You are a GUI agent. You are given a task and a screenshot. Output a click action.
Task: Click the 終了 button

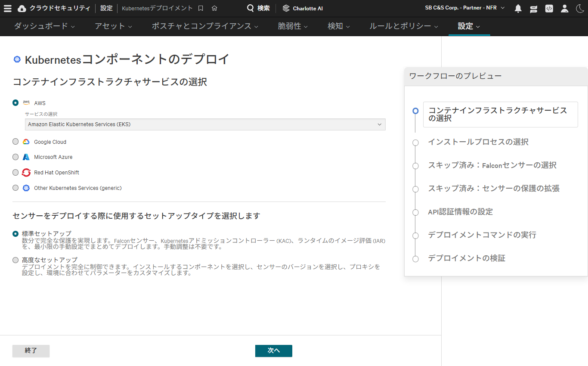(x=31, y=351)
